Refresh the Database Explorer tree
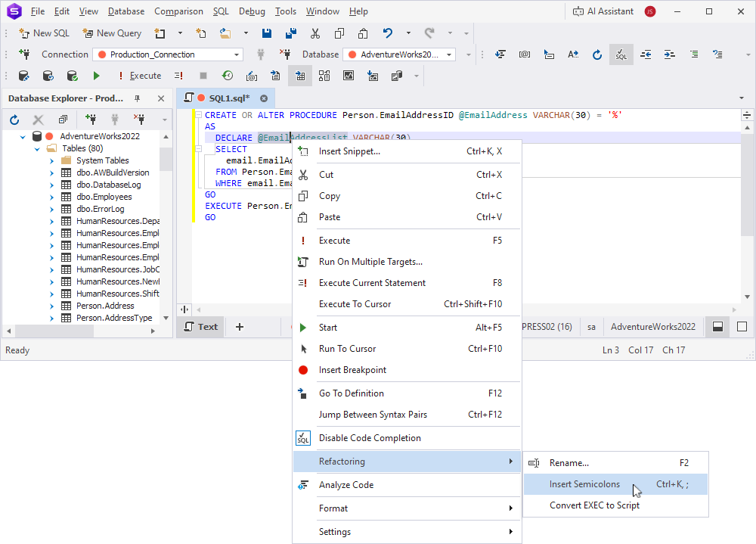Image resolution: width=756 pixels, height=544 pixels. [14, 119]
